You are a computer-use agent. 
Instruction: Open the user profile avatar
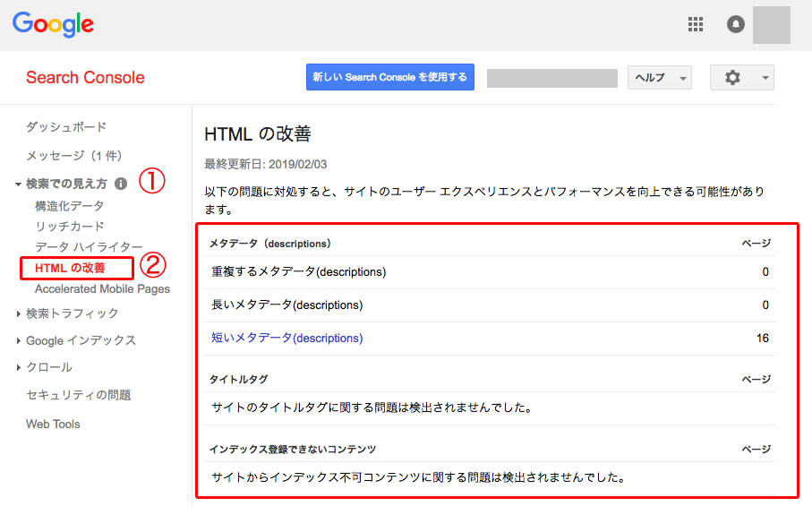[x=771, y=24]
